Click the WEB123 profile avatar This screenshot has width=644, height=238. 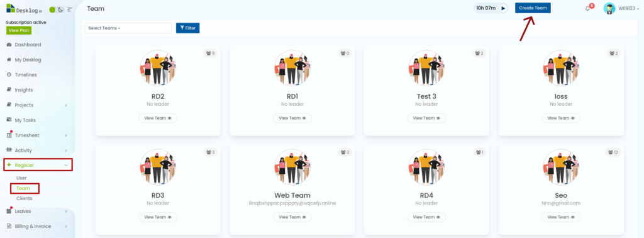pos(609,9)
